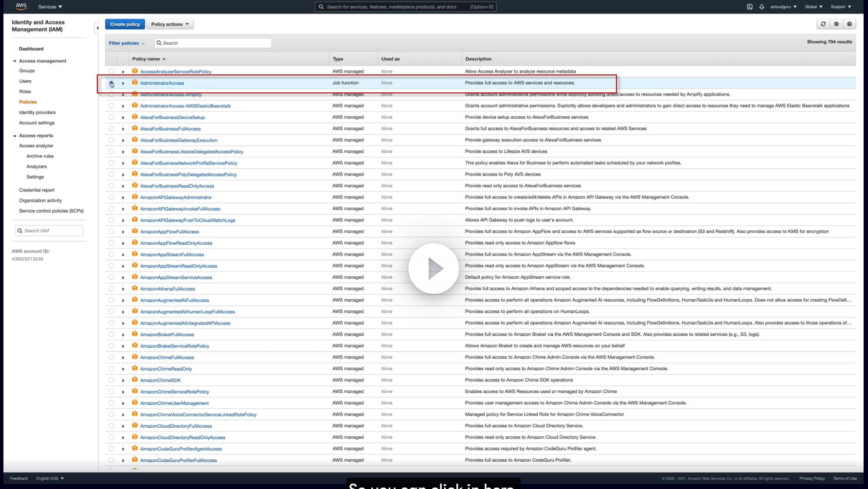Focus the Search IAM sidebar field

click(49, 231)
